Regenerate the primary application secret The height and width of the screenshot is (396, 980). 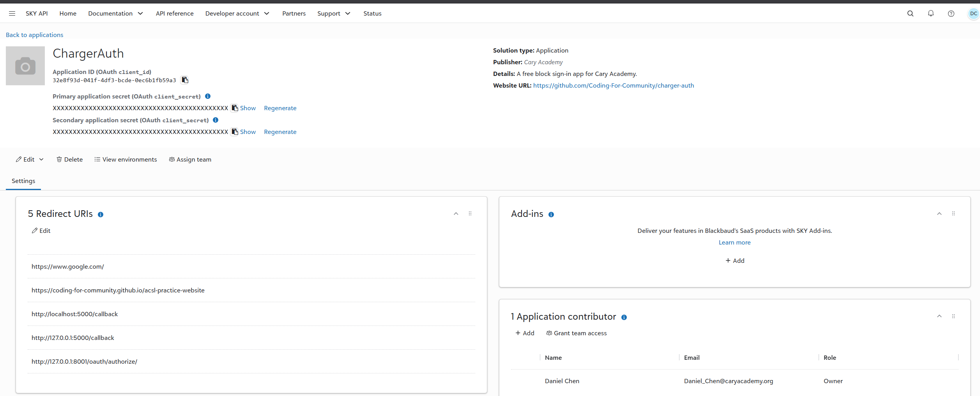[x=280, y=108]
